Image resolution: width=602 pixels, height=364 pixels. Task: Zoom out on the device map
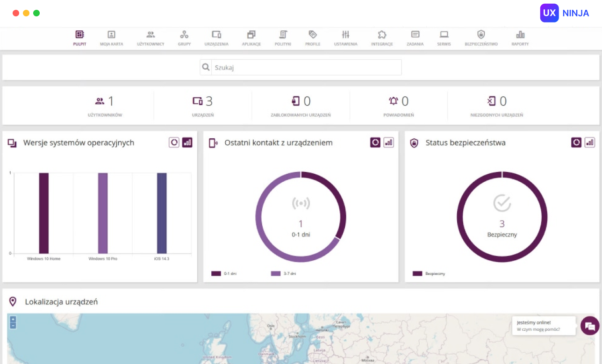click(x=13, y=326)
